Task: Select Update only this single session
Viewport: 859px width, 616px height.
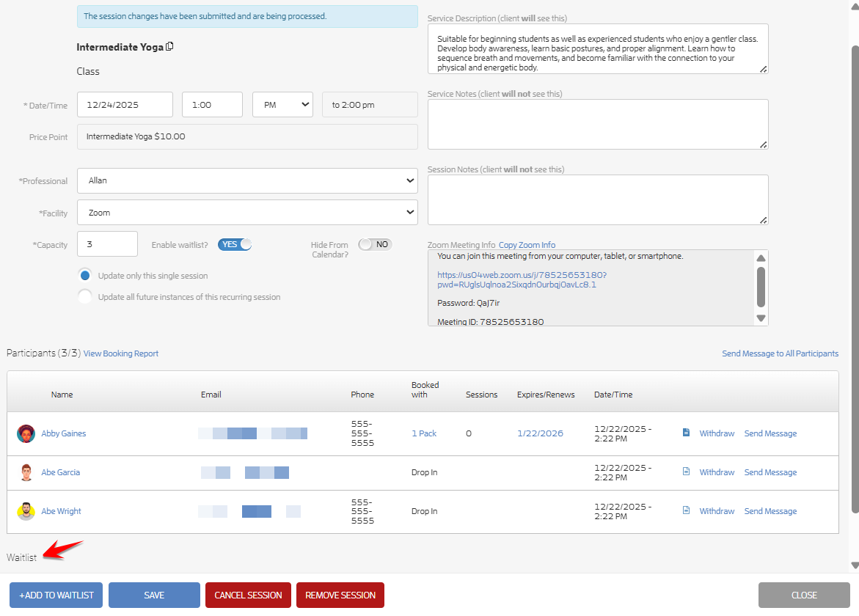Action: pyautogui.click(x=85, y=276)
